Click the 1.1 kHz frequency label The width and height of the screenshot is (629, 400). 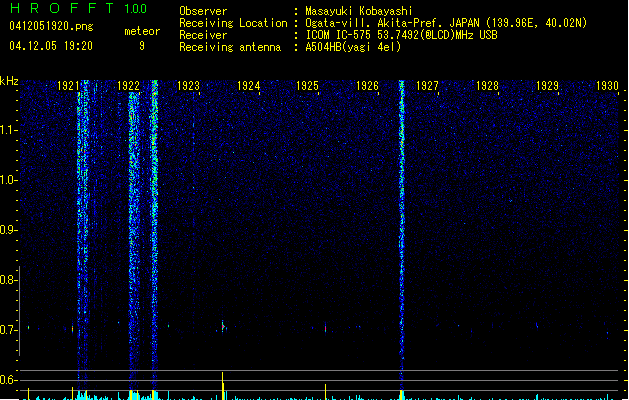pos(8,130)
